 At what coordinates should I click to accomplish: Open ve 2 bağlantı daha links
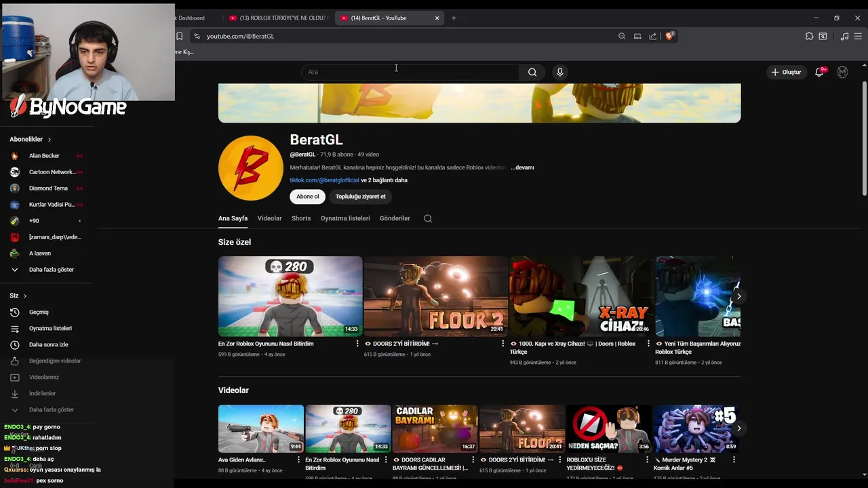pos(384,180)
